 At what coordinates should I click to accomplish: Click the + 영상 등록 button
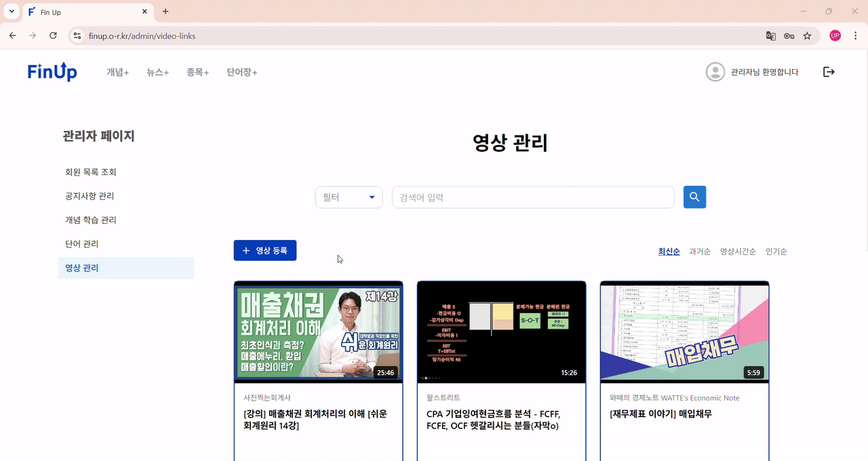[264, 250]
